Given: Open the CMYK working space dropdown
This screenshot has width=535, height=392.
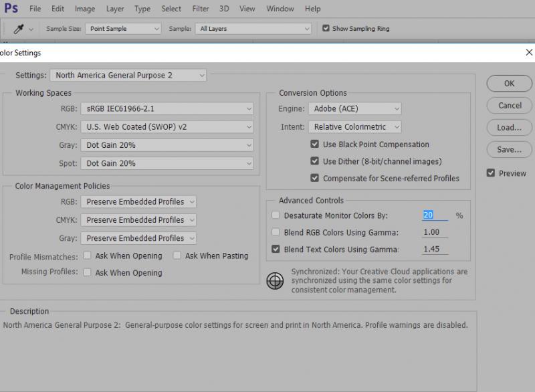Looking at the screenshot, I should click(x=167, y=127).
